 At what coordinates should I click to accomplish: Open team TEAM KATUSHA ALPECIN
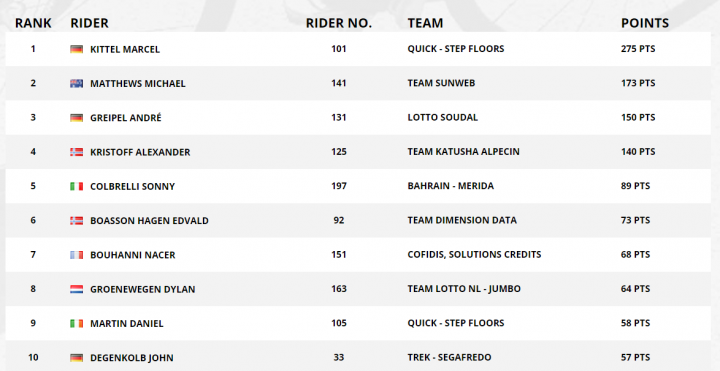[463, 152]
